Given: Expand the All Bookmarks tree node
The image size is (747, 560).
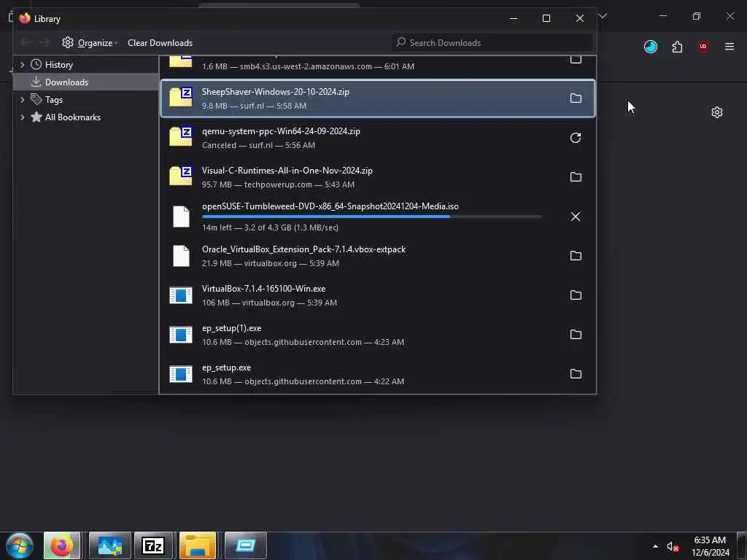Looking at the screenshot, I should point(22,117).
